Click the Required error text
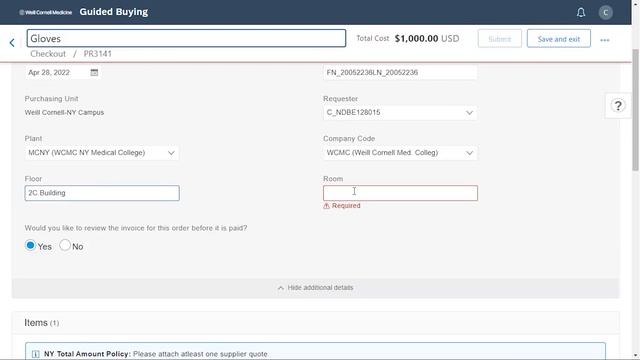 tap(346, 206)
